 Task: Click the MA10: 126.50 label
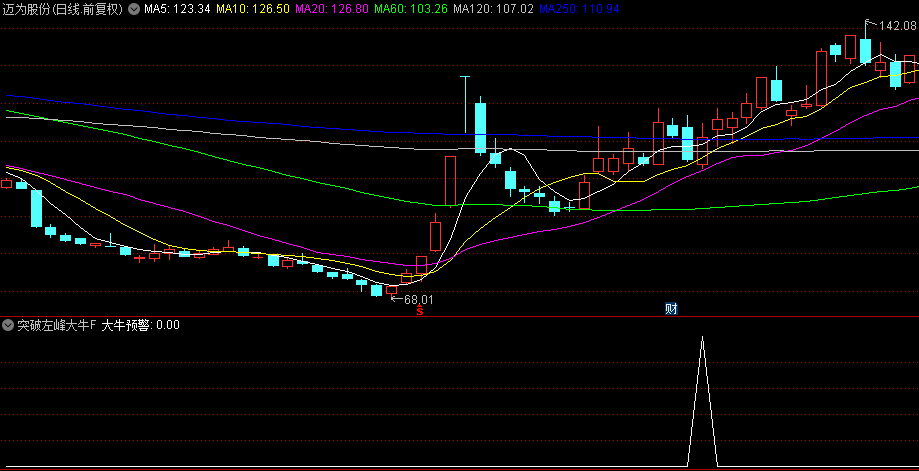click(x=253, y=9)
